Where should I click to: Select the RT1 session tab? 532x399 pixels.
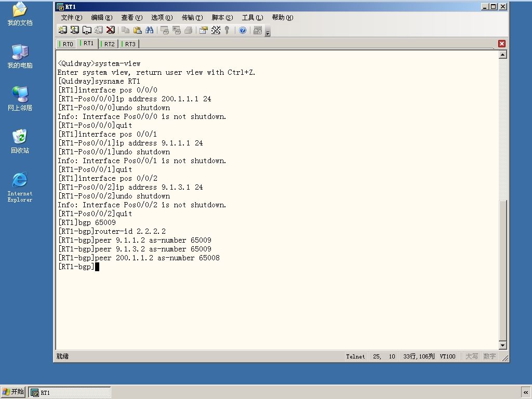click(x=87, y=44)
